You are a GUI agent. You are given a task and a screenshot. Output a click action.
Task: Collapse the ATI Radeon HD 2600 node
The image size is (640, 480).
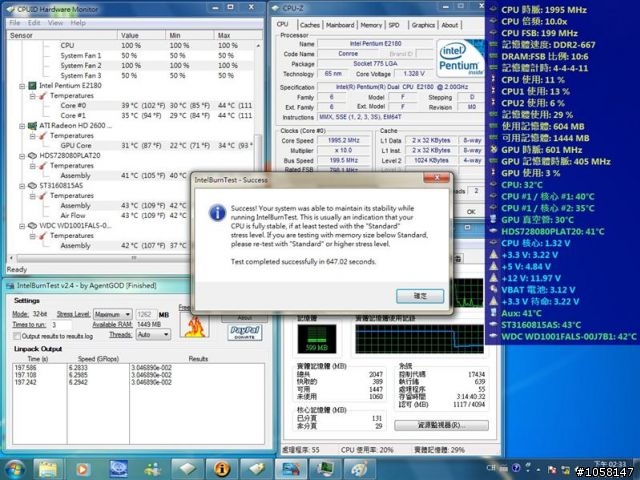coord(22,126)
